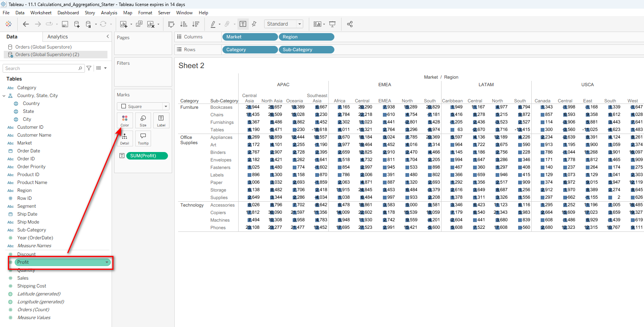Image resolution: width=644 pixels, height=327 pixels.
Task: Toggle Presentation Mode in the toolbar
Action: [x=333, y=24]
